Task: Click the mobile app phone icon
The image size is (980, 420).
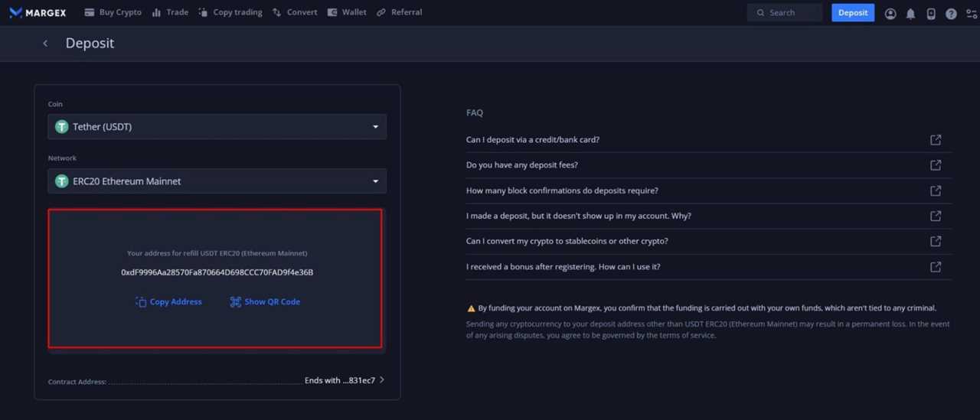Action: (x=931, y=13)
